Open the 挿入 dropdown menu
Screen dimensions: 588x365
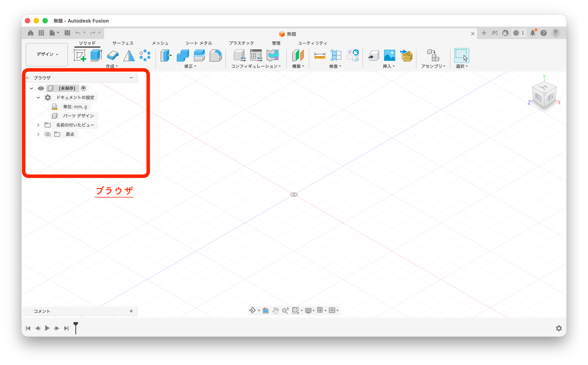click(x=389, y=66)
